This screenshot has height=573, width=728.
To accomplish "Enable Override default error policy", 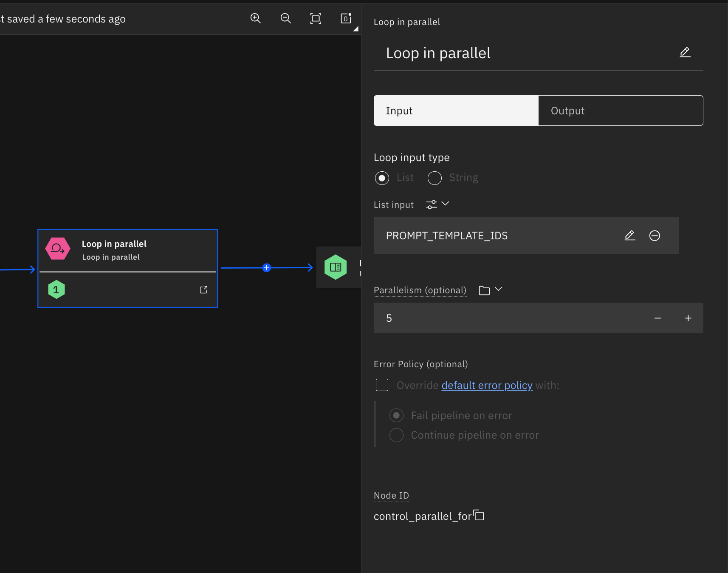I will point(382,384).
